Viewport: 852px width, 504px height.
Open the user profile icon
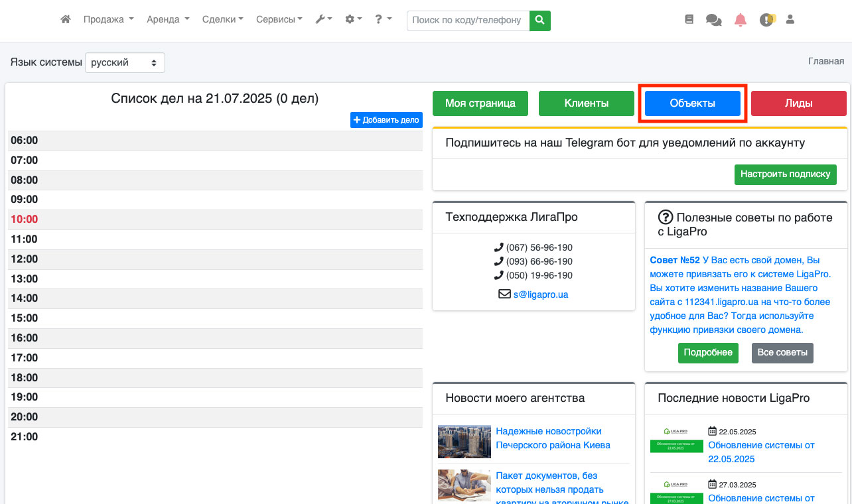790,20
